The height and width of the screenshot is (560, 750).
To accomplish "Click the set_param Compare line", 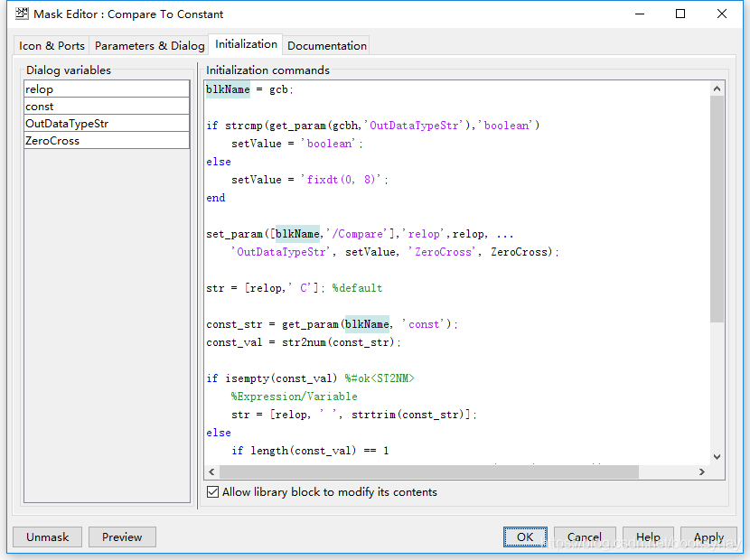I will (x=360, y=234).
